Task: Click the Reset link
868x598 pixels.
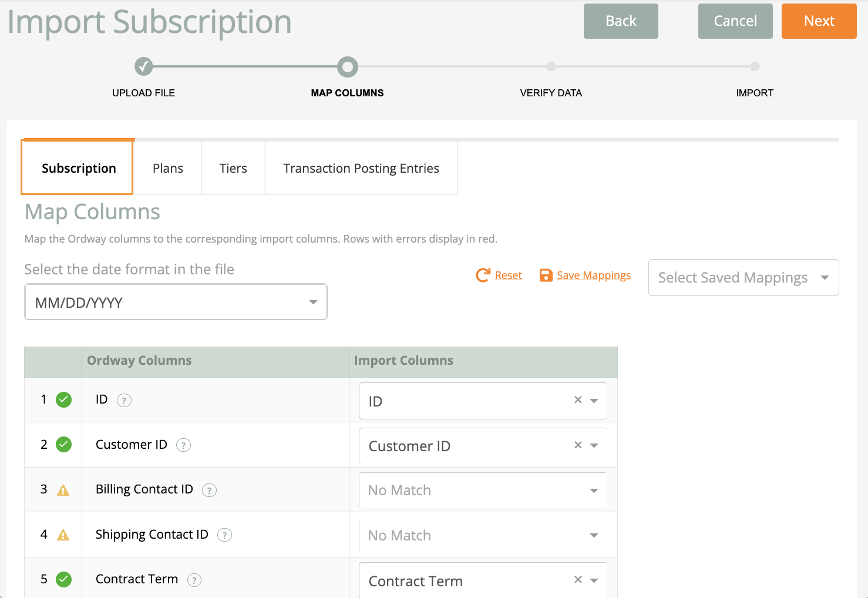Action: 508,276
